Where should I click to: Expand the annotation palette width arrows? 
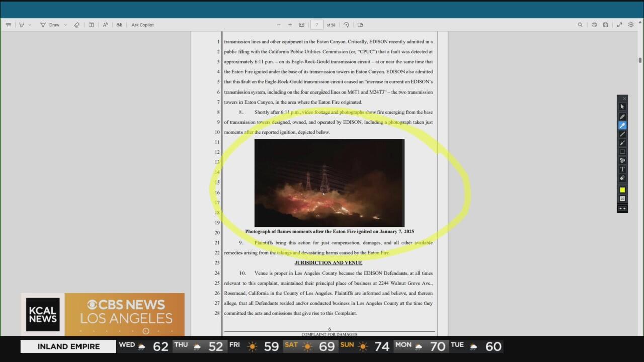tap(622, 208)
